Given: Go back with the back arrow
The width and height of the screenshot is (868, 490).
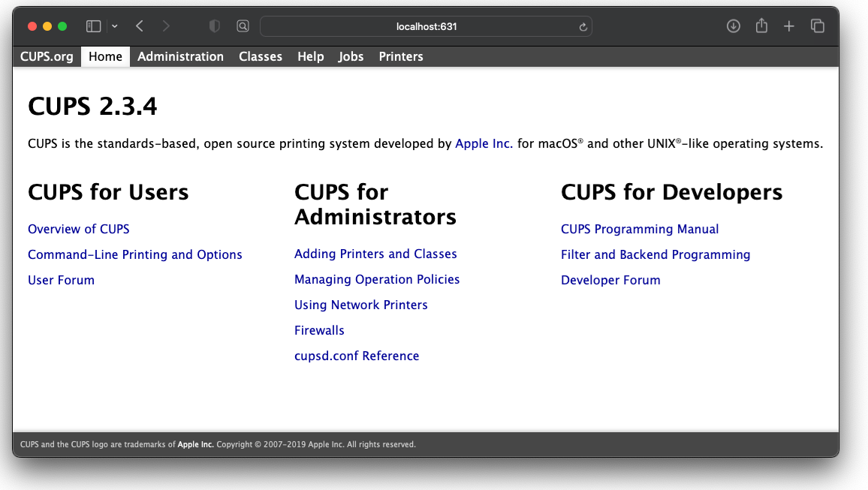Looking at the screenshot, I should tap(140, 26).
